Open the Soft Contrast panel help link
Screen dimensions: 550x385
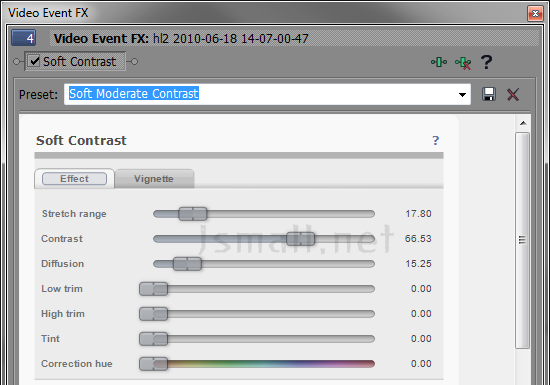[x=435, y=140]
